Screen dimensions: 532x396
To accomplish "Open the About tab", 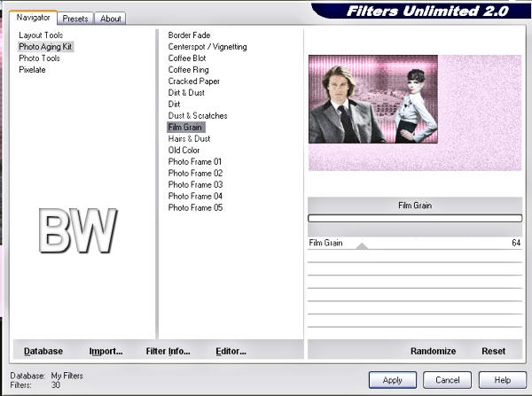I will click(110, 18).
